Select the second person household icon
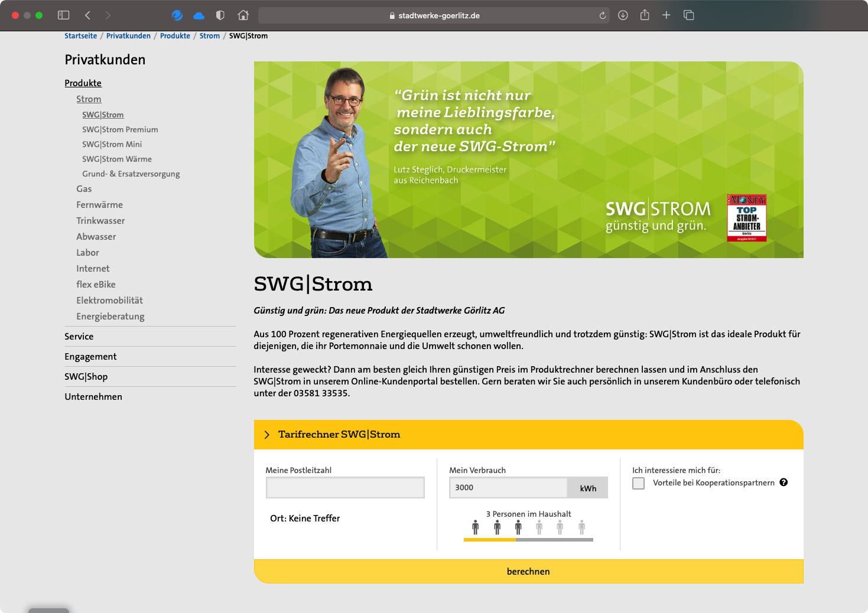This screenshot has height=613, width=868. (498, 527)
